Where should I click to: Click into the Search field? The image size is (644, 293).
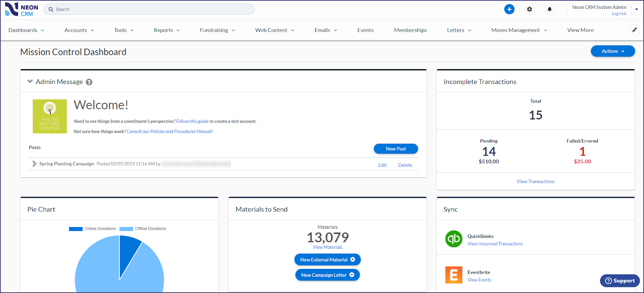click(x=149, y=9)
